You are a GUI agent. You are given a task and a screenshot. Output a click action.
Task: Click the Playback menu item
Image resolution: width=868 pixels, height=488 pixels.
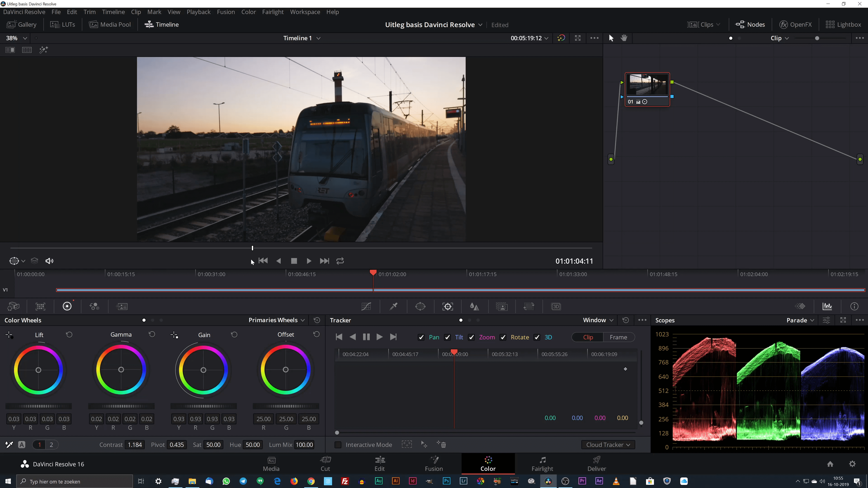point(198,12)
